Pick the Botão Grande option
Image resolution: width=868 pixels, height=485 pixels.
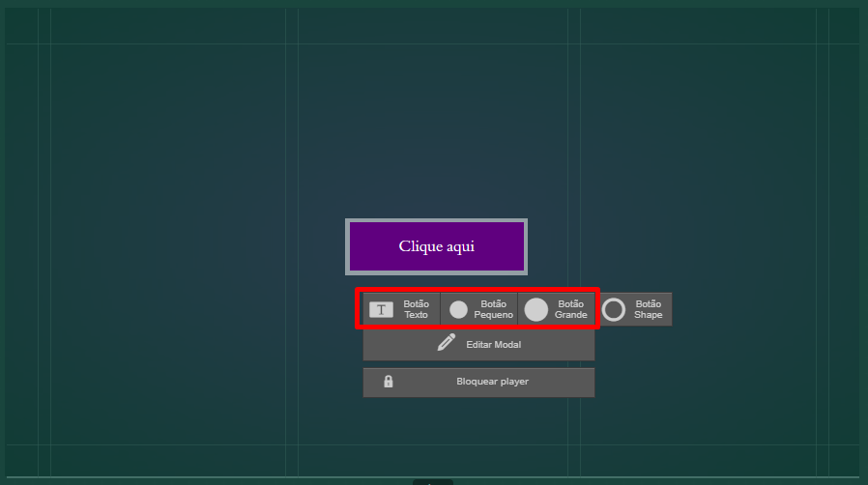(557, 309)
